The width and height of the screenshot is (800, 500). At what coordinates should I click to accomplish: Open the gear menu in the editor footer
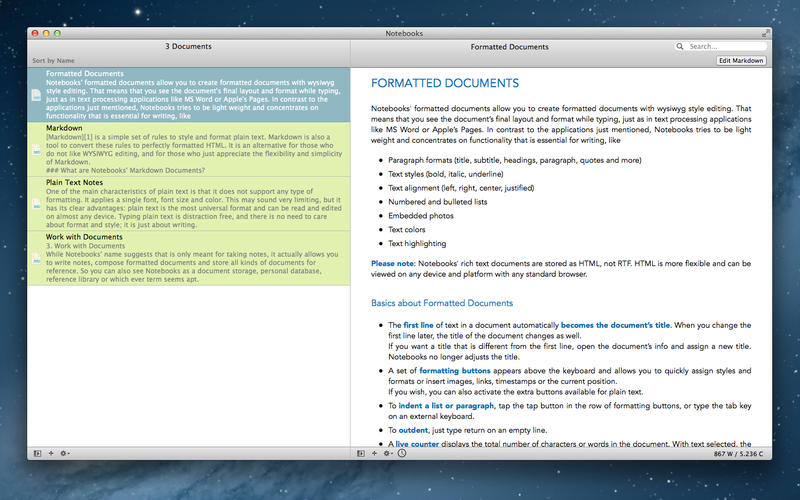click(x=388, y=453)
